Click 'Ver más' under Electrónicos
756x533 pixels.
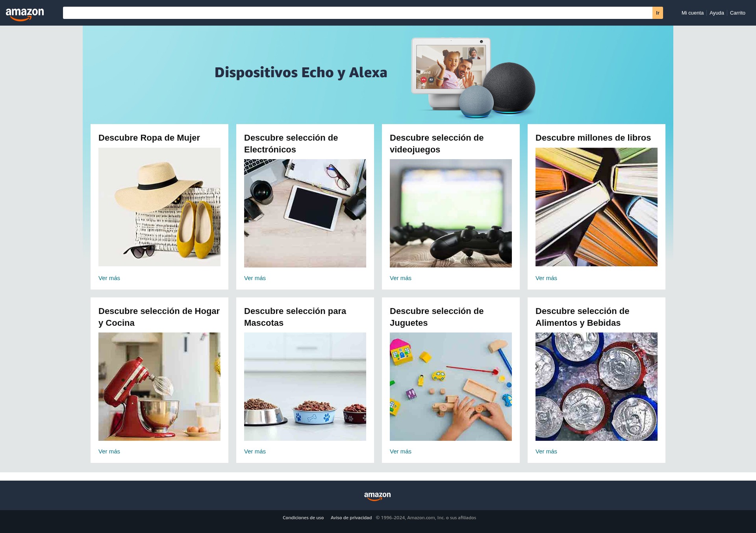coord(255,278)
